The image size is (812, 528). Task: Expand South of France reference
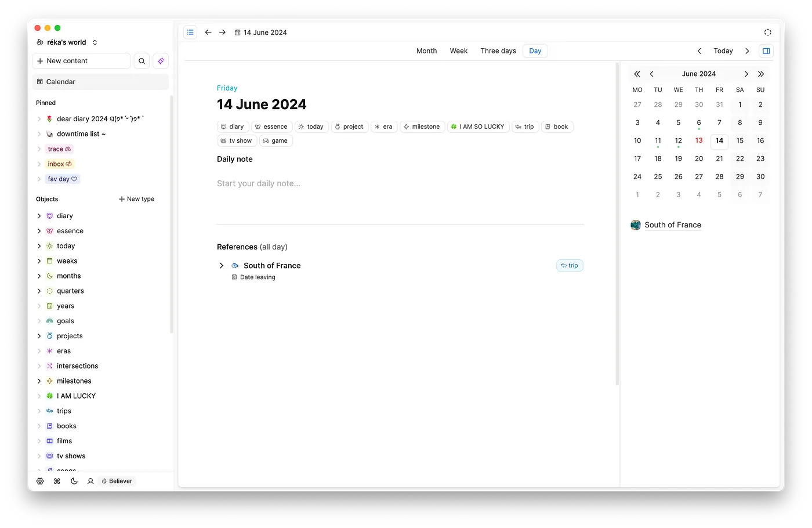221,266
